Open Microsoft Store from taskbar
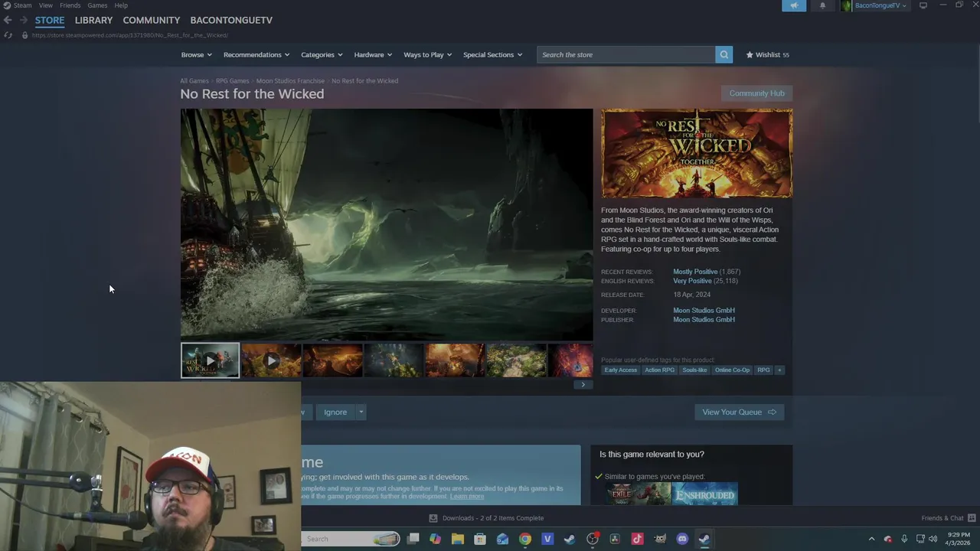Viewport: 980px width, 551px height. point(480,539)
